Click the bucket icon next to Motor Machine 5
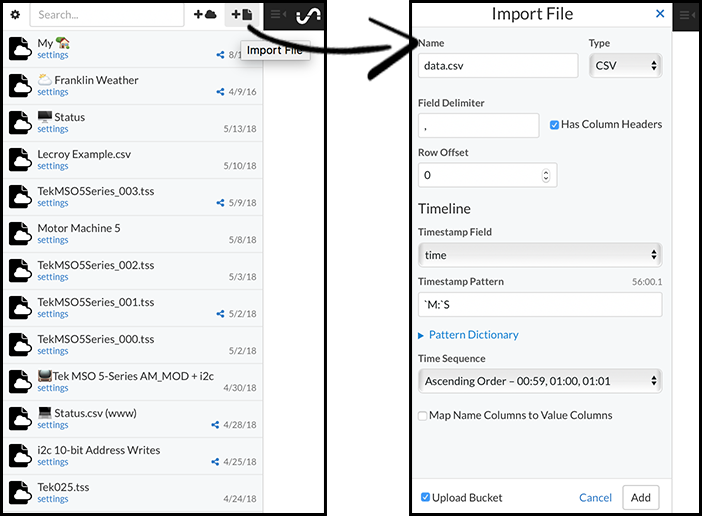Image resolution: width=702 pixels, height=516 pixels. pos(20,233)
